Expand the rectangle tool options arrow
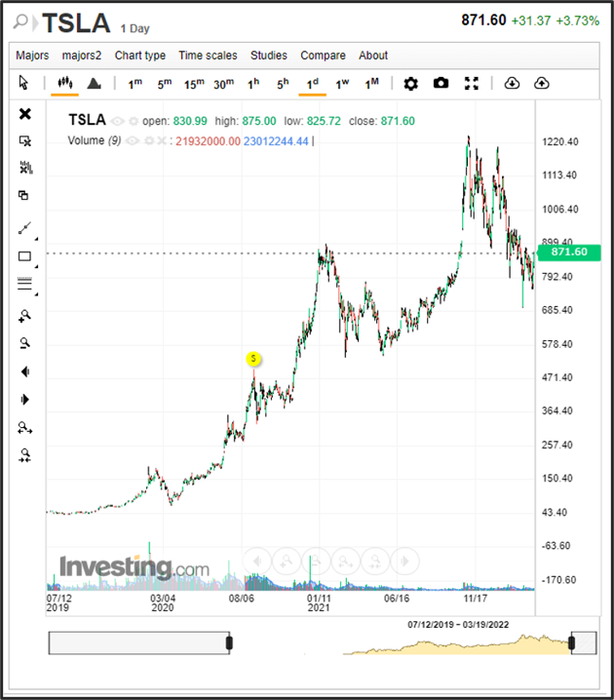614x700 pixels. point(36,266)
